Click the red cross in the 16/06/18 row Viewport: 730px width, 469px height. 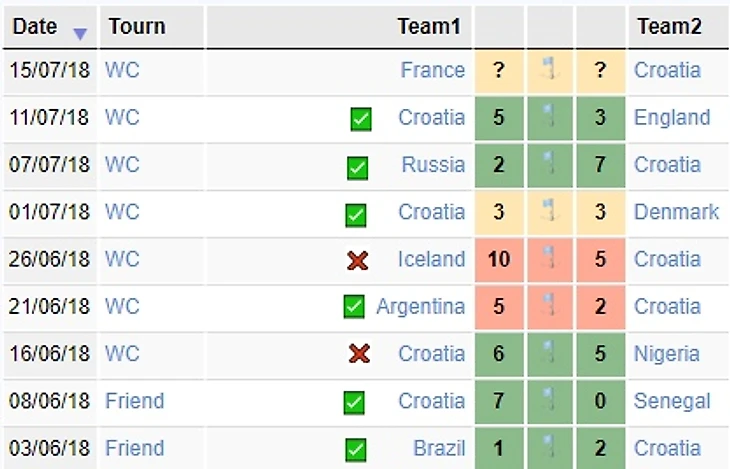point(358,354)
